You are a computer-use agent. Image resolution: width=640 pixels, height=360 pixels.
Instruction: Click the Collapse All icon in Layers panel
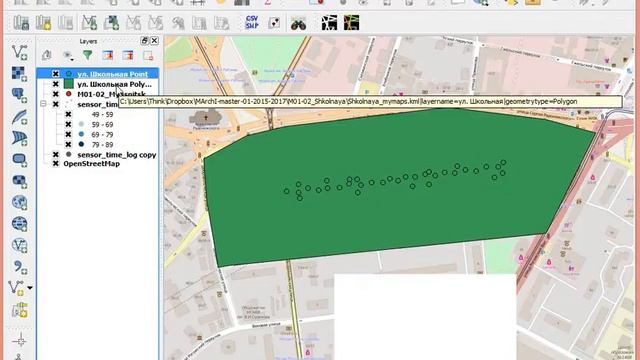click(x=128, y=55)
